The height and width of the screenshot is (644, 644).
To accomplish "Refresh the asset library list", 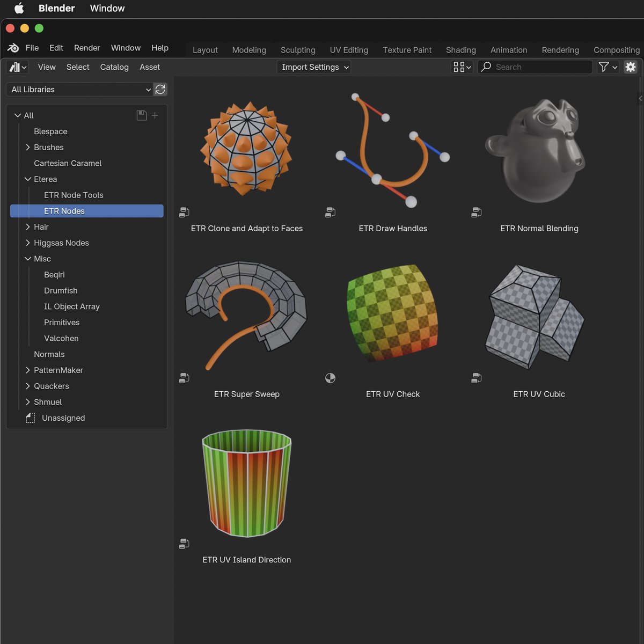I will (160, 90).
